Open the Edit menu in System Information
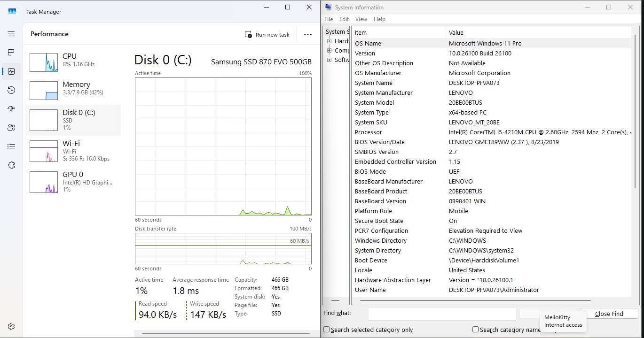The width and height of the screenshot is (644, 338). (344, 19)
